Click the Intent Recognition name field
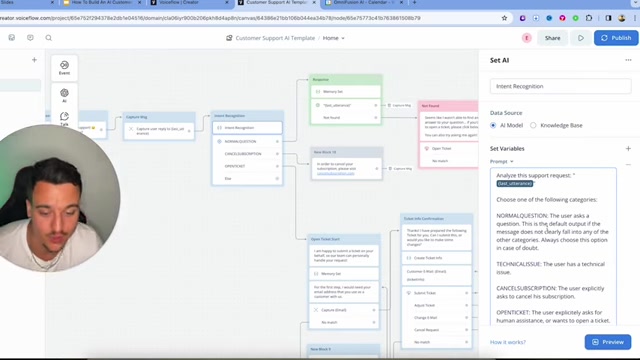 pyautogui.click(x=560, y=86)
